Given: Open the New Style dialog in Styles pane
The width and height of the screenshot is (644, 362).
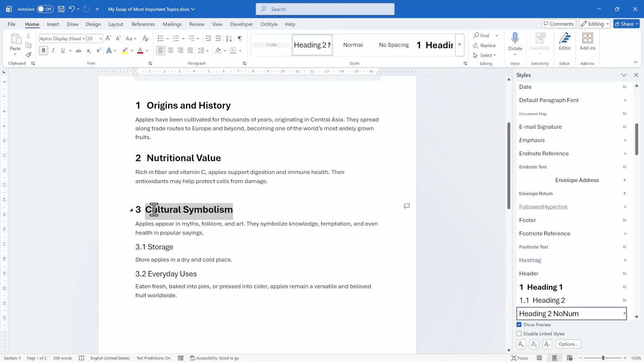Looking at the screenshot, I should (x=521, y=344).
